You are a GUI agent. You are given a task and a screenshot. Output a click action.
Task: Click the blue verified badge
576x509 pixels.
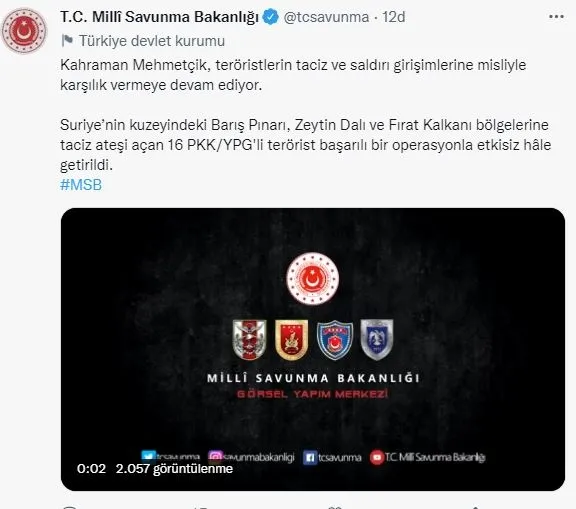pyautogui.click(x=271, y=17)
